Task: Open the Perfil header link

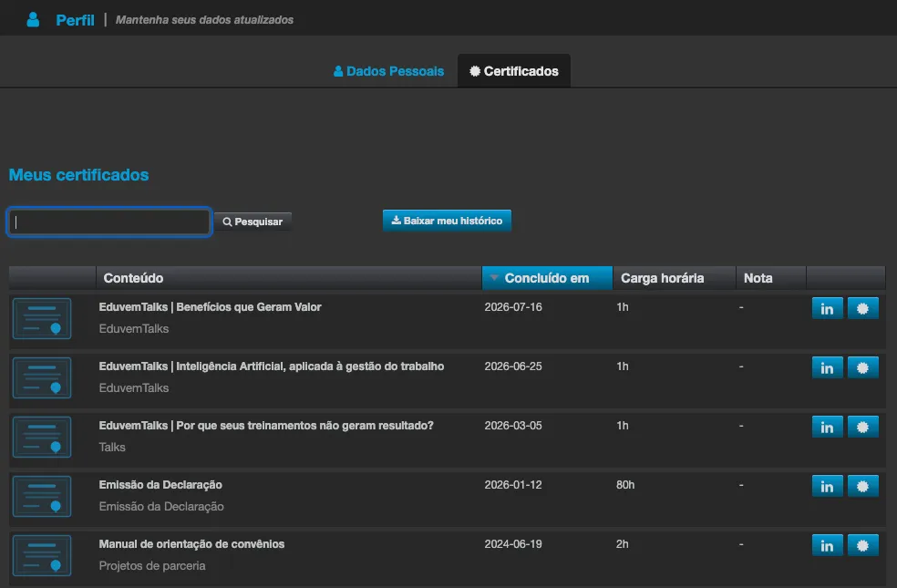Action: click(x=75, y=20)
